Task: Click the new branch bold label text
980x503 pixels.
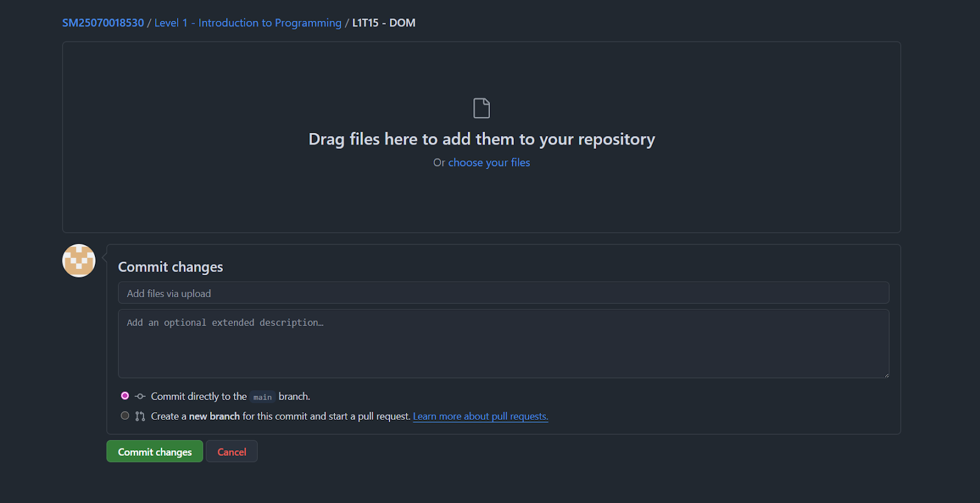Action: click(x=214, y=416)
